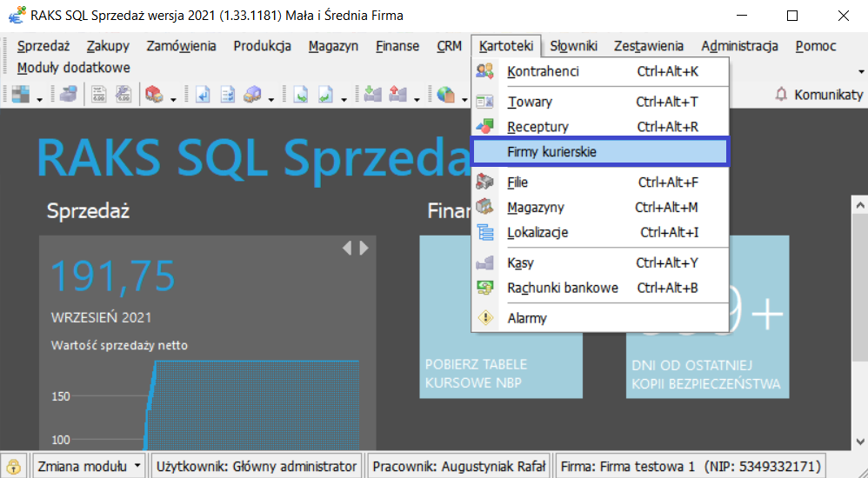This screenshot has height=478, width=868.
Task: Select Filie from Kartoteki menu
Action: 600,182
